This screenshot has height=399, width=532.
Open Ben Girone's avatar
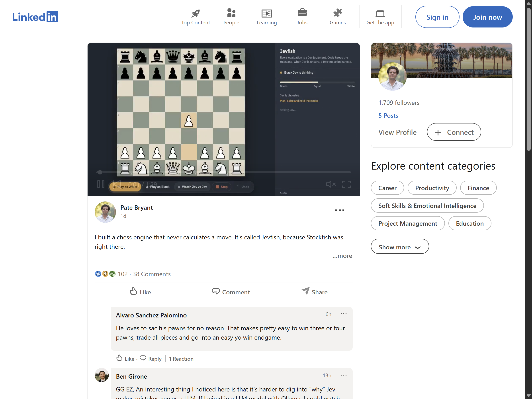pyautogui.click(x=102, y=375)
